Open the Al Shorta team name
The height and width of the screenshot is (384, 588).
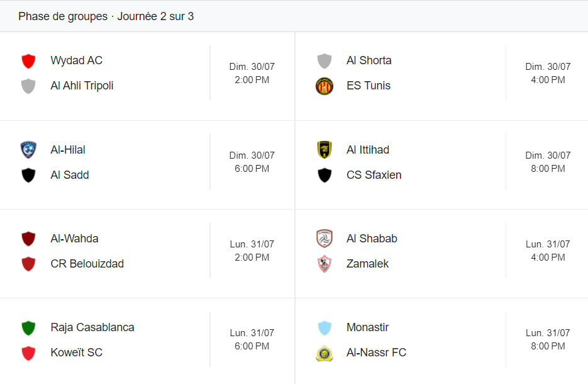[x=369, y=60]
